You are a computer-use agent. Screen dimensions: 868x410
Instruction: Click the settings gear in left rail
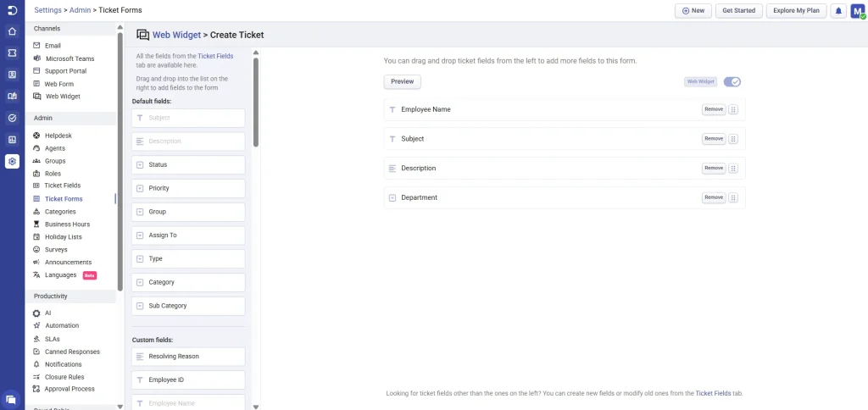(x=12, y=161)
